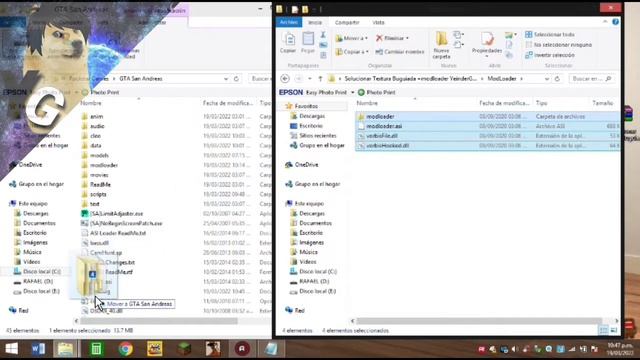Click ModLoader segment in right address bar

click(x=502, y=78)
